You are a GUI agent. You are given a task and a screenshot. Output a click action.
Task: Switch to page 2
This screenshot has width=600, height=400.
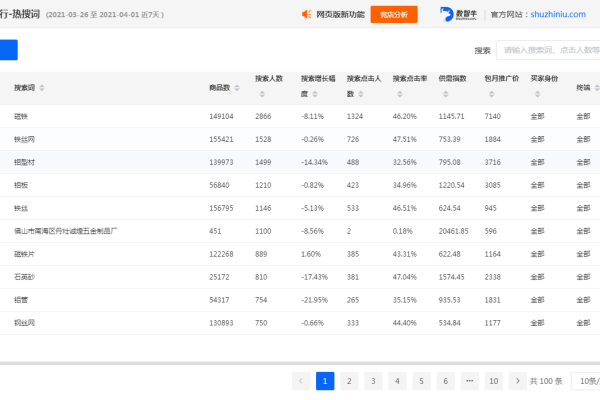(349, 381)
